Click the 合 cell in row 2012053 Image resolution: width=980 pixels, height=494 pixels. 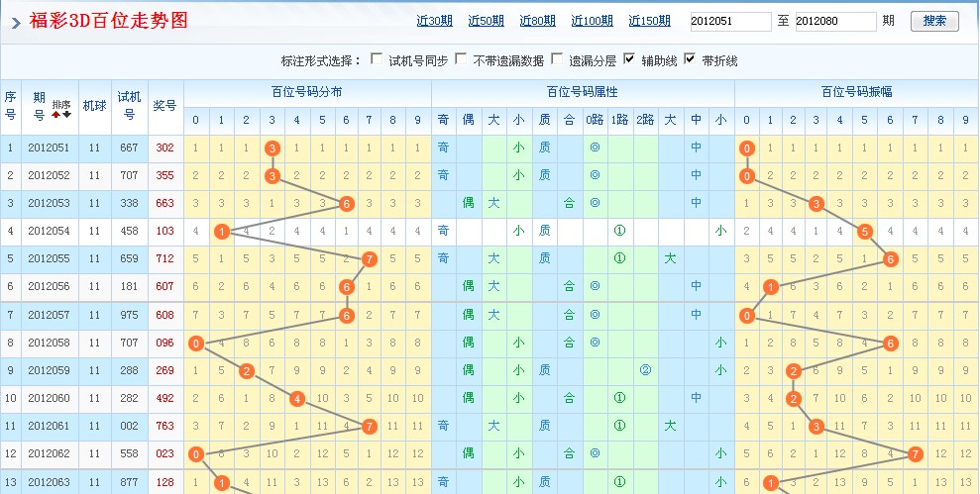pos(570,203)
